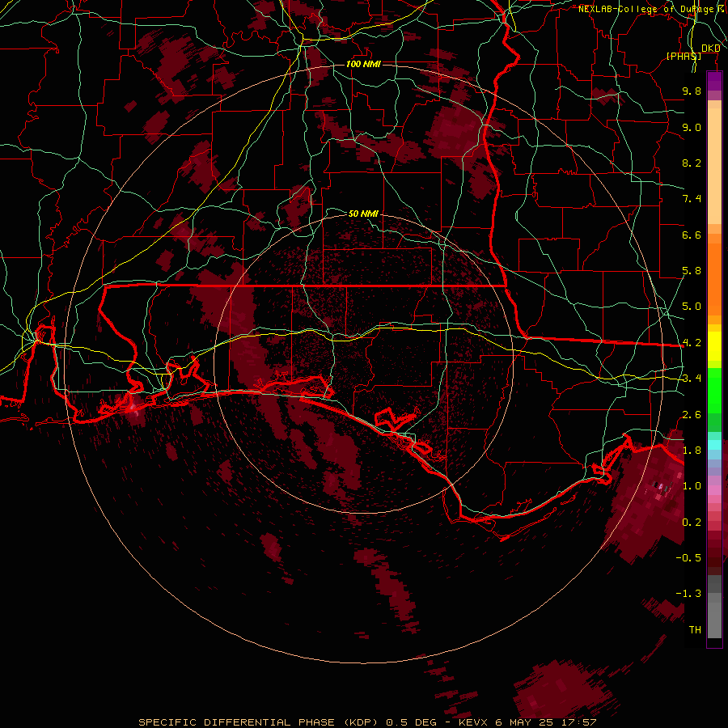Image resolution: width=728 pixels, height=728 pixels.
Task: Click the TH threshold label on the scale
Action: (x=695, y=630)
